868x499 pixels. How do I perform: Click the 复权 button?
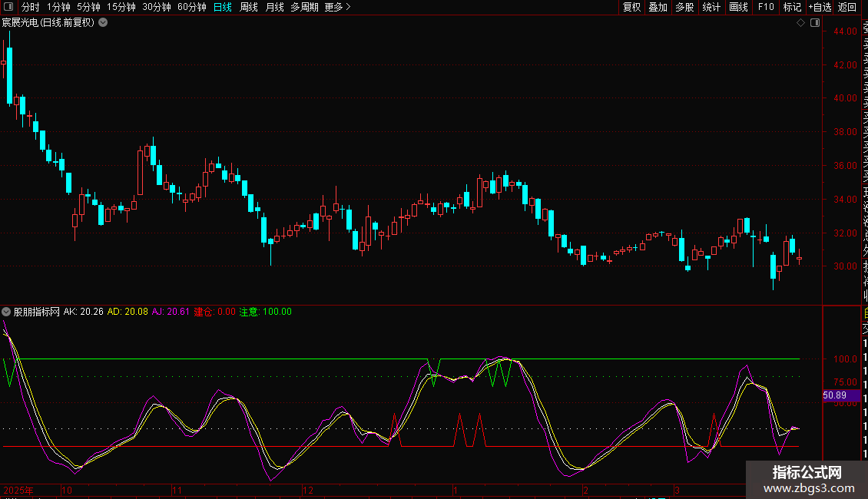631,7
